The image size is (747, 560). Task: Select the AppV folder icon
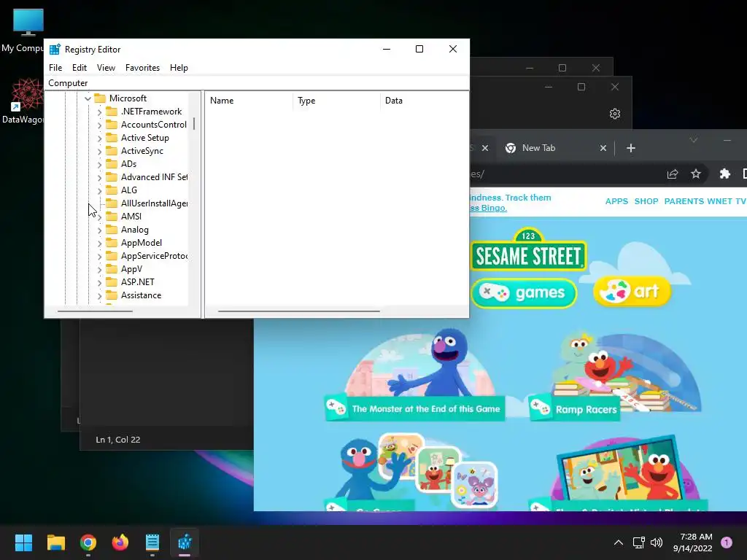click(x=112, y=268)
